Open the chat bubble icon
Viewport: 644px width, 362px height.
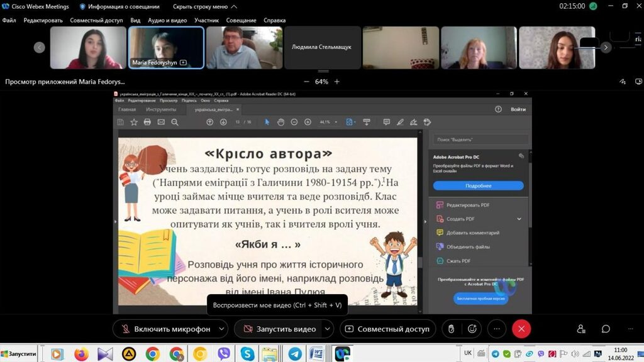pyautogui.click(x=606, y=329)
